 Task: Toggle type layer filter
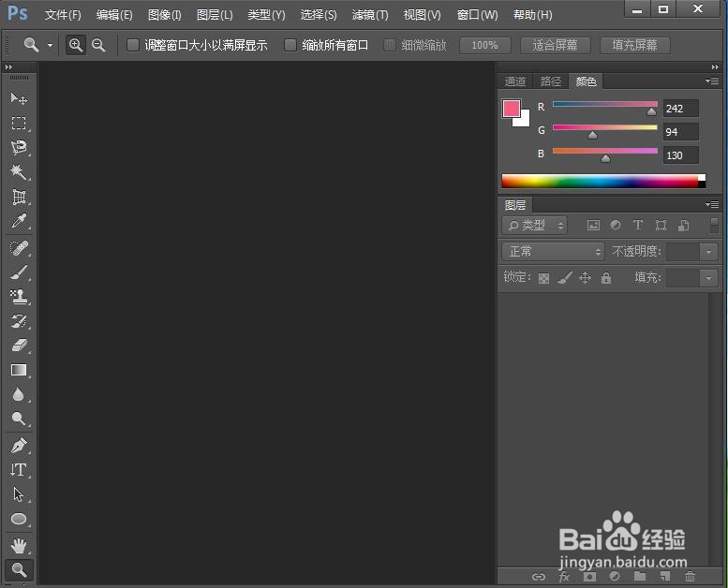(638, 225)
